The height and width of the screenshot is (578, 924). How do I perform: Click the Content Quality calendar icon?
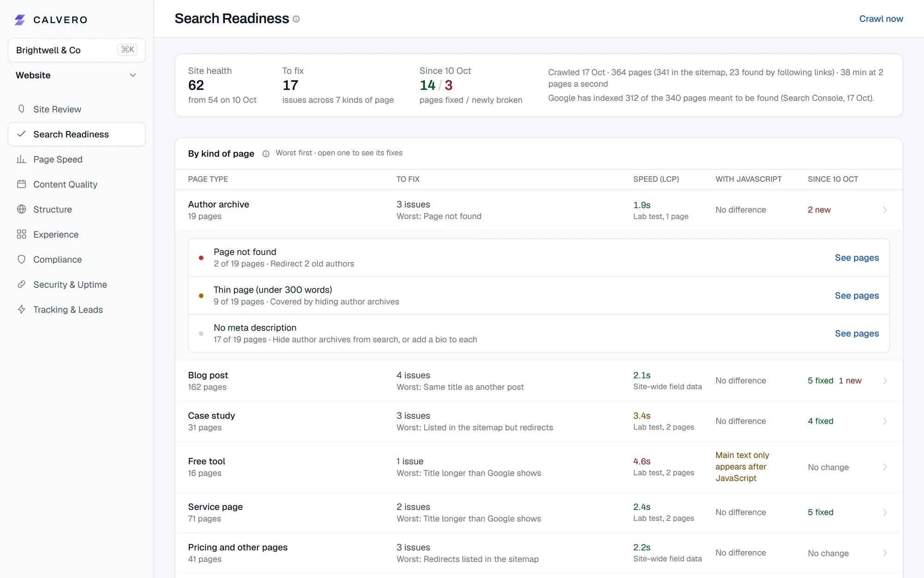tap(21, 184)
